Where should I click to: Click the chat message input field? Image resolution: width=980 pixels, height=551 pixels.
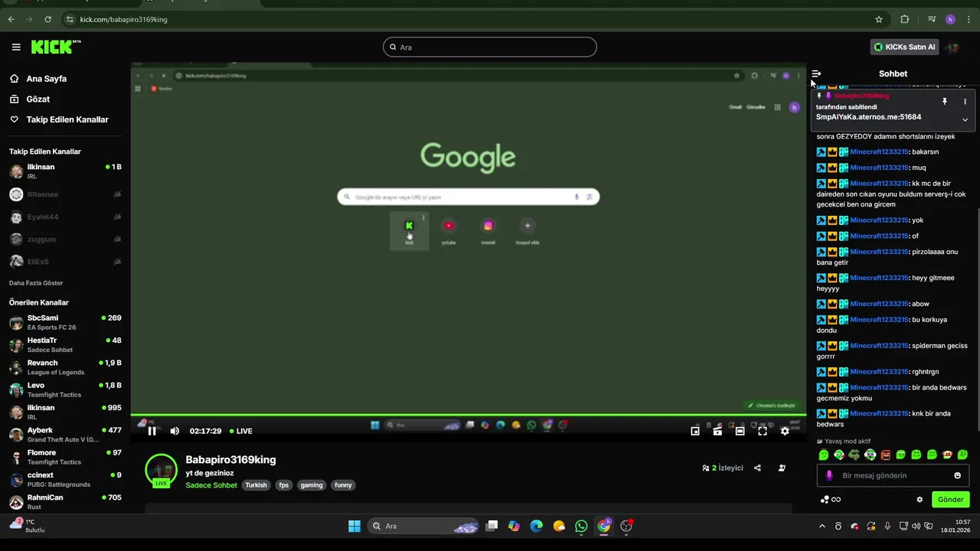coord(893,476)
